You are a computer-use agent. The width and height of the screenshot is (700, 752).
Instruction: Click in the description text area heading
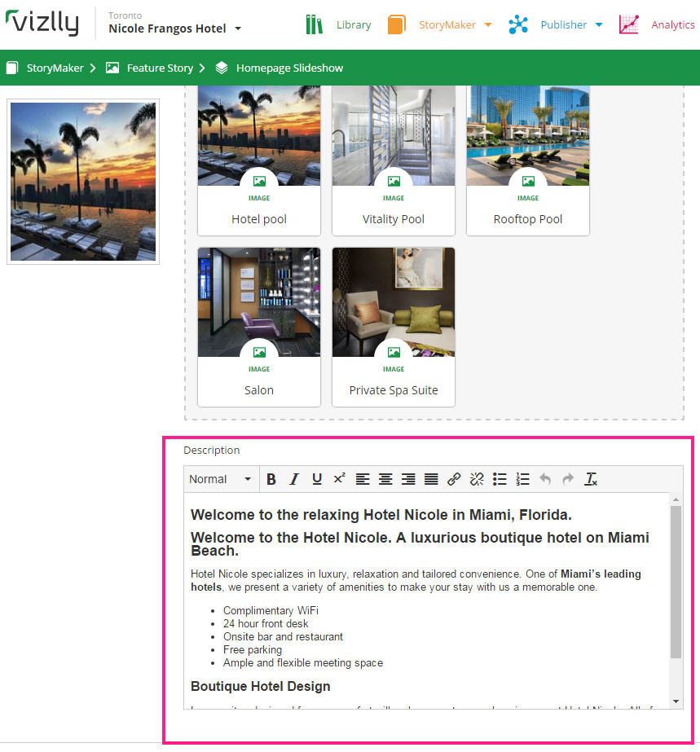click(x=381, y=515)
